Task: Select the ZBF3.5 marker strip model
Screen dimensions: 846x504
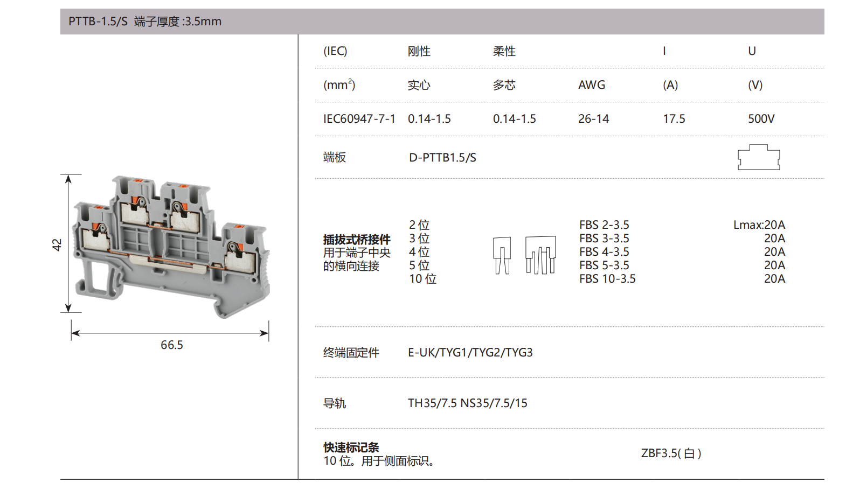Action: [x=671, y=453]
